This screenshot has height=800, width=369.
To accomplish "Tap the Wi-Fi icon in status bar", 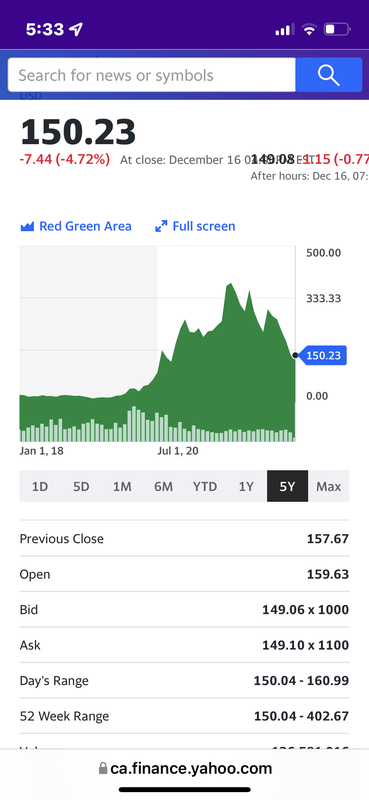I will point(309,30).
